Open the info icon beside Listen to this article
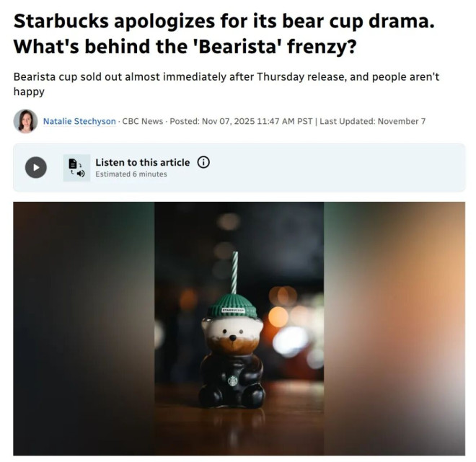The height and width of the screenshot is (462, 476). [x=203, y=162]
